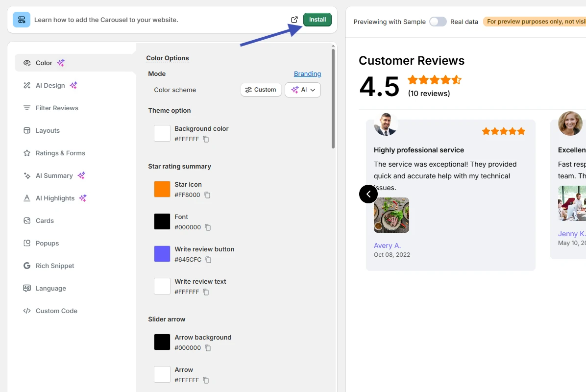Screen dimensions: 586x392
Task: Click the 'Customer Reviews' heading
Action: point(412,61)
